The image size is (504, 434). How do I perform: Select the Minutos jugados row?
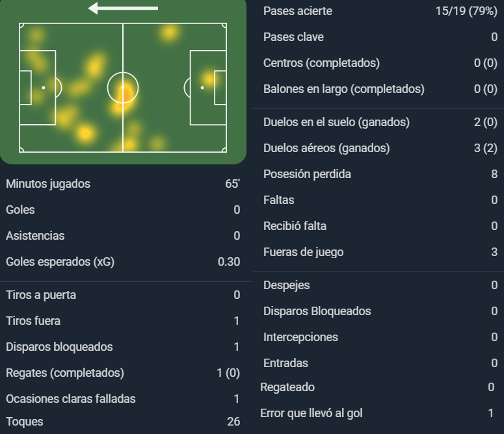(x=123, y=184)
